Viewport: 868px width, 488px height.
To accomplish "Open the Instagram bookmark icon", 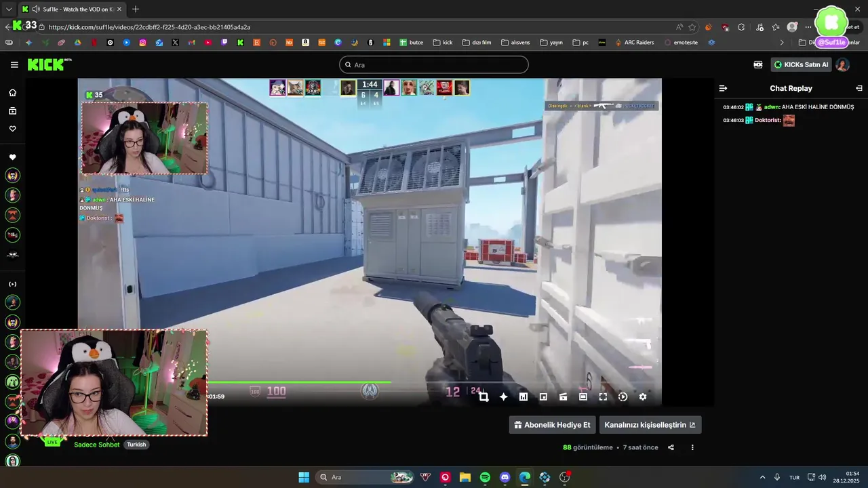I will coord(142,42).
